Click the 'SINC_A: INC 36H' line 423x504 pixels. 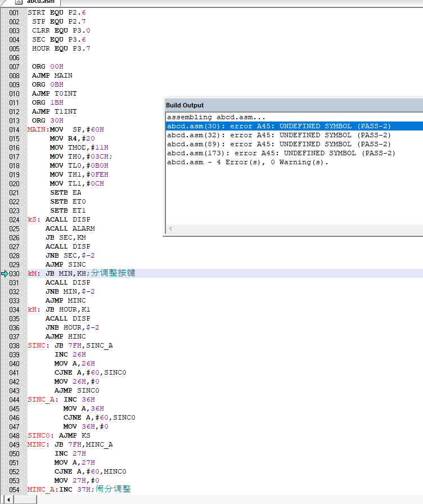coord(61,399)
